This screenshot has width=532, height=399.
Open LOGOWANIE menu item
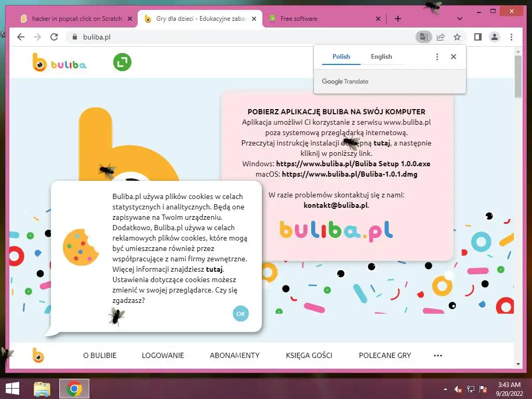163,355
